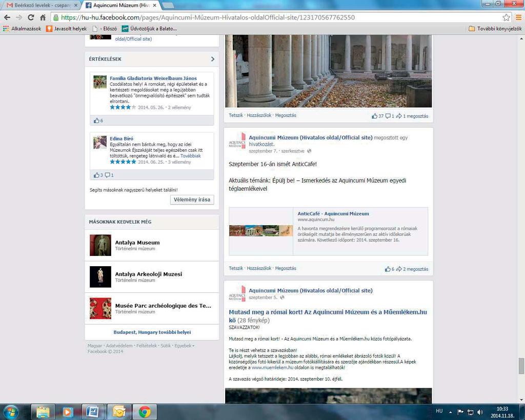Image resolution: width=525 pixels, height=420 pixels.
Task: View 37 likes on columns photo
Action: click(x=377, y=116)
